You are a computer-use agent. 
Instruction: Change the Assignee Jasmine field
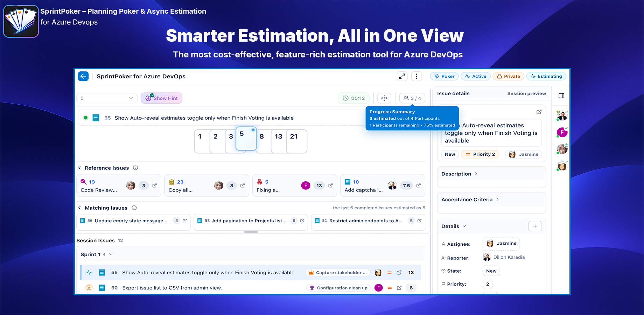click(x=501, y=244)
